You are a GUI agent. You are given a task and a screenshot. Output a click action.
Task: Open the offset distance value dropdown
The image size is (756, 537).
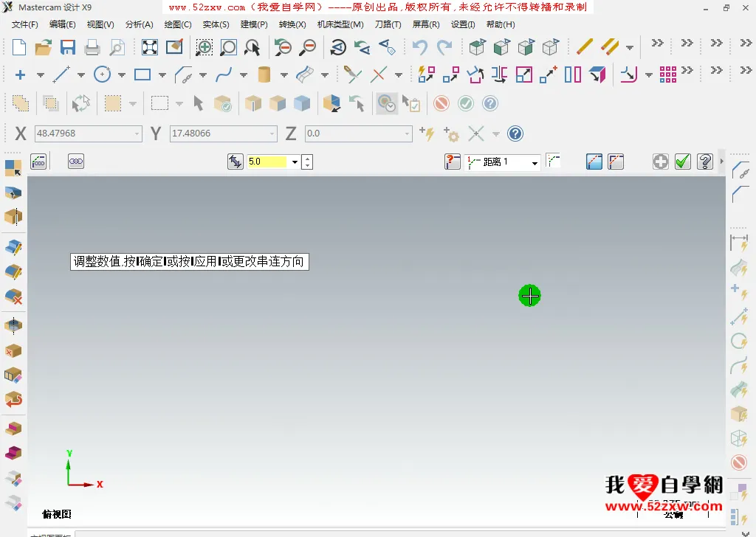pos(295,162)
